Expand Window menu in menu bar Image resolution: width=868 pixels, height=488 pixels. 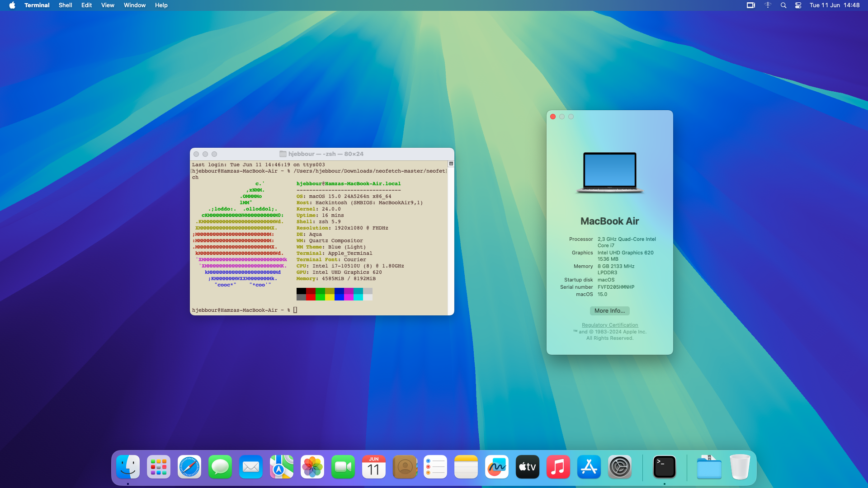click(x=135, y=5)
